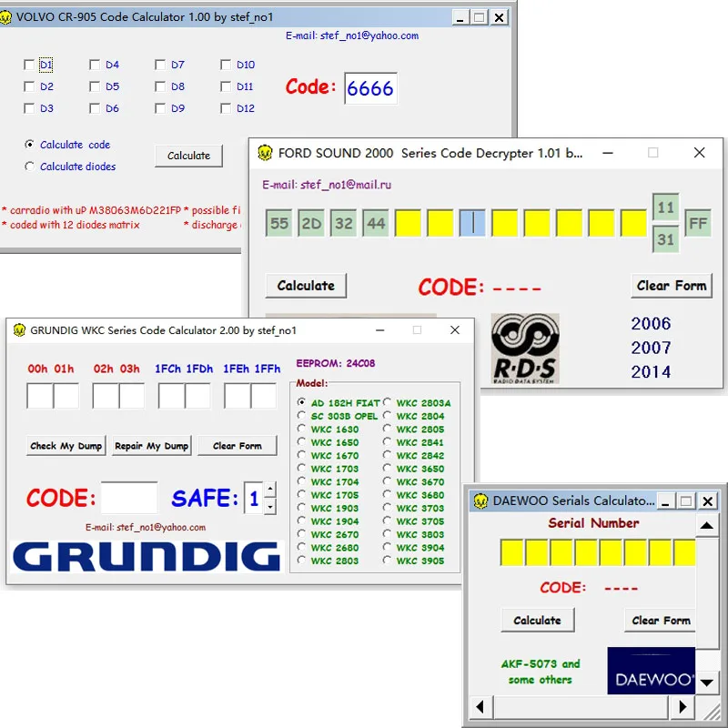
Task: Click the Daewoo horizontal scroll left arrow
Action: click(480, 707)
